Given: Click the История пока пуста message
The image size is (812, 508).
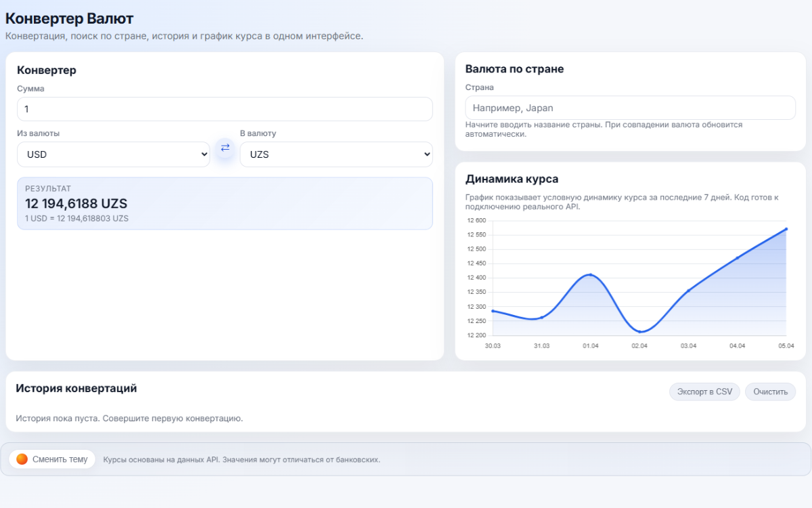Looking at the screenshot, I should point(129,418).
